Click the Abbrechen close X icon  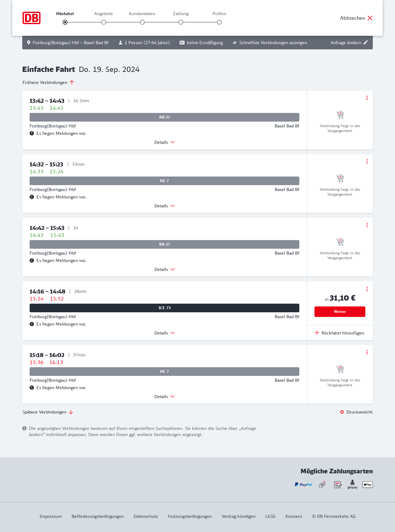[x=370, y=18]
